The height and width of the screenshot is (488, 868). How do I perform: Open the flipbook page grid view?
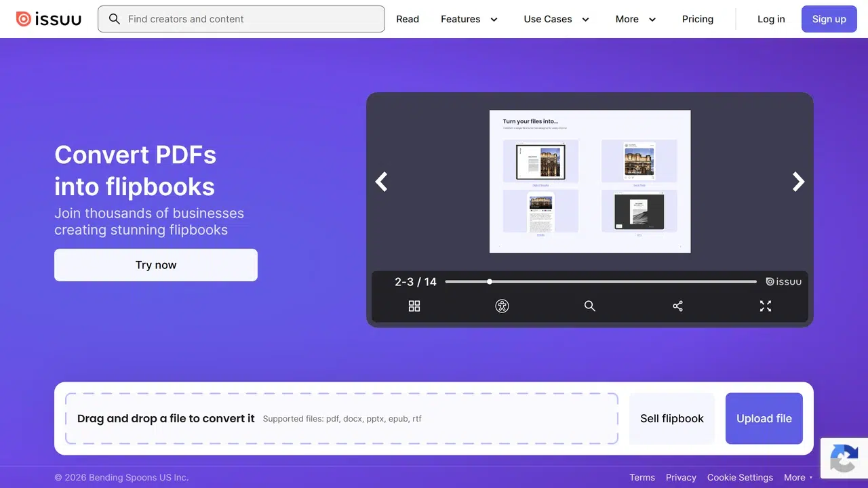click(414, 306)
